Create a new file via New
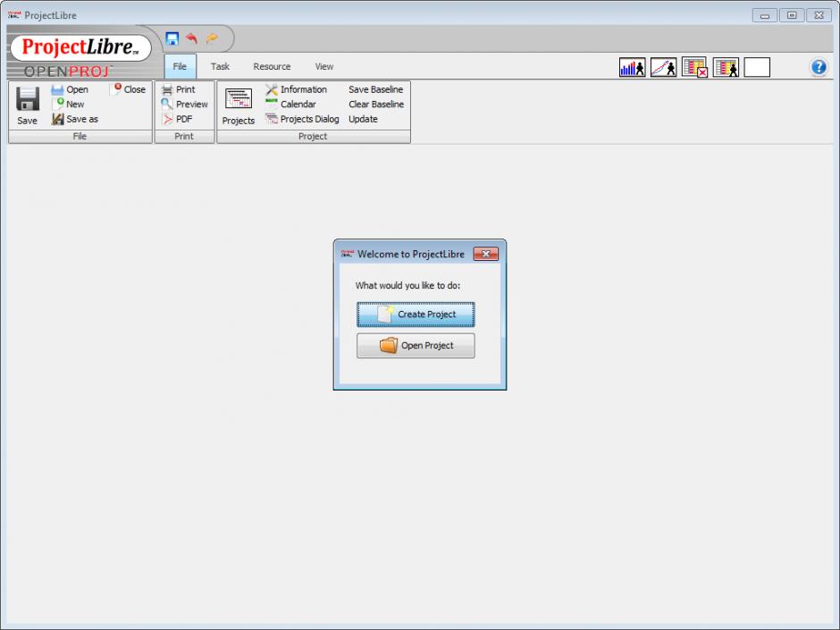 (x=68, y=104)
